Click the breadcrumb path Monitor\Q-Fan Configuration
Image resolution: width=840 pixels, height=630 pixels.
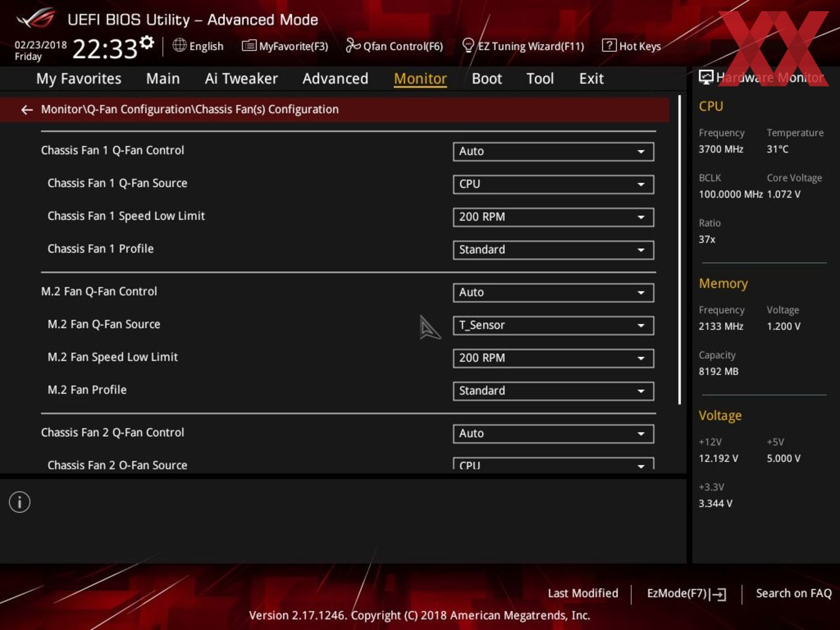(x=116, y=109)
